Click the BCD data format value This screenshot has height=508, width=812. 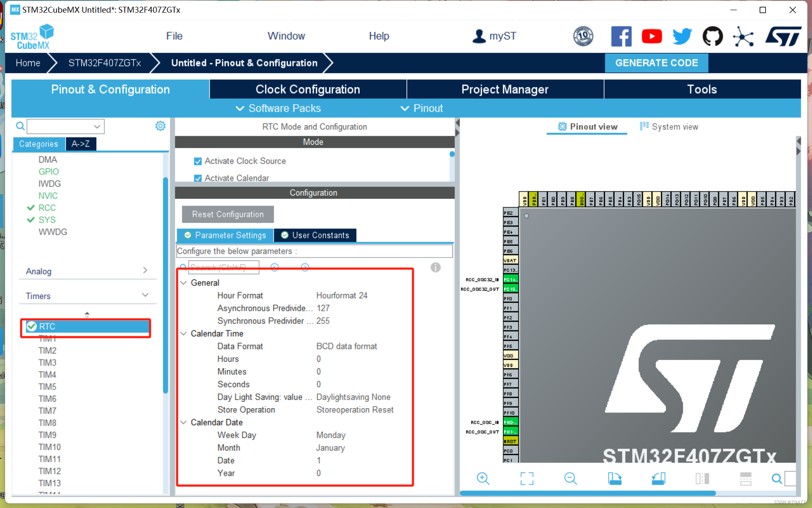click(x=347, y=346)
